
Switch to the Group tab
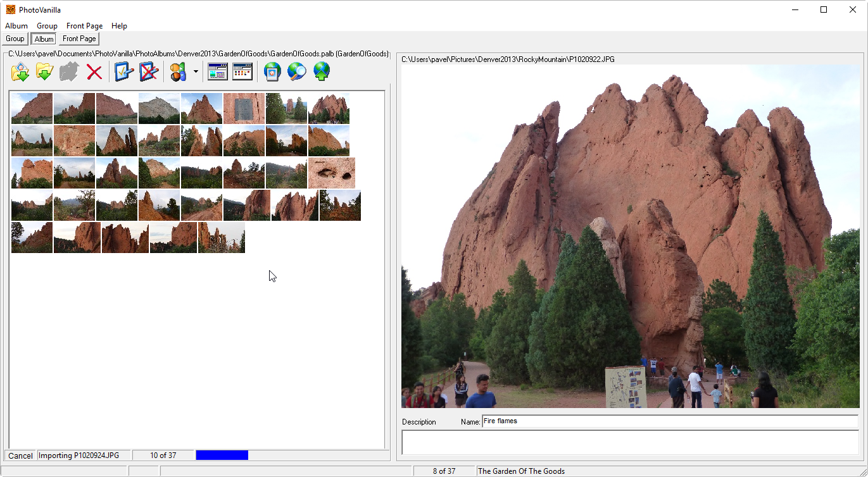click(x=15, y=39)
